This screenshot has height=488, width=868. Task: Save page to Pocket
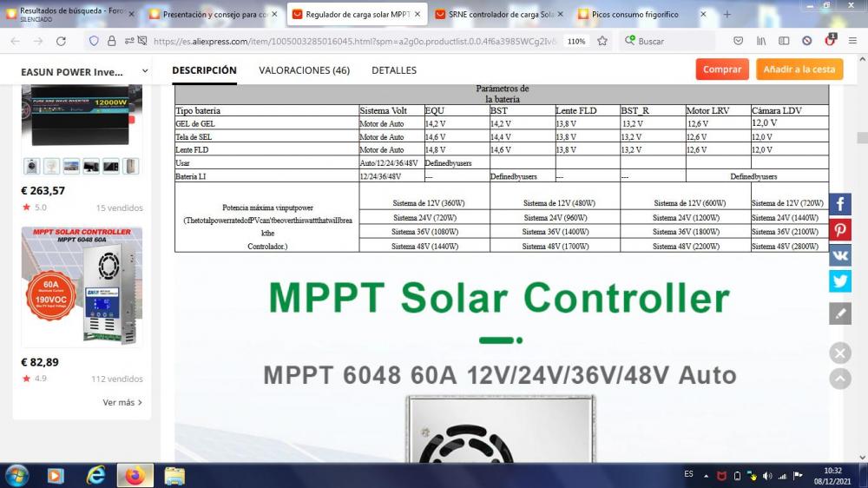(x=738, y=41)
